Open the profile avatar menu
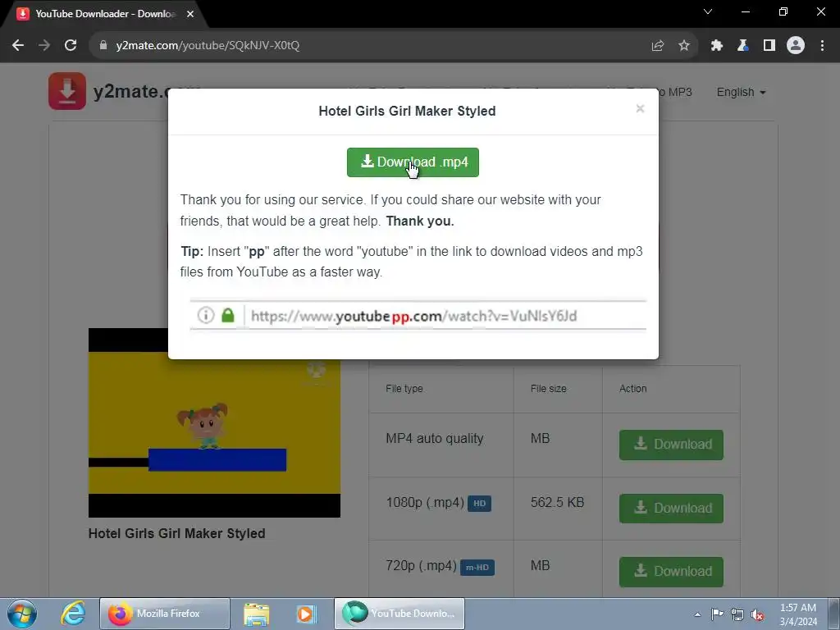The height and width of the screenshot is (630, 840). (796, 46)
